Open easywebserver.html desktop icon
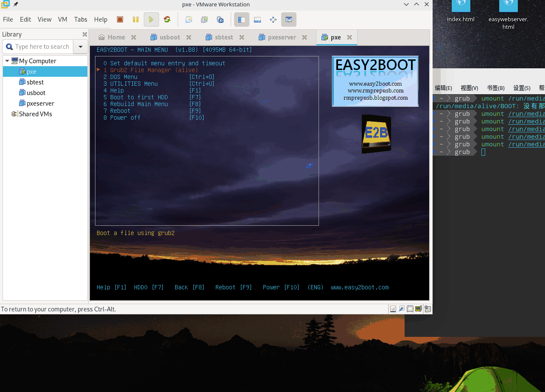545x392 pixels. pos(508,15)
